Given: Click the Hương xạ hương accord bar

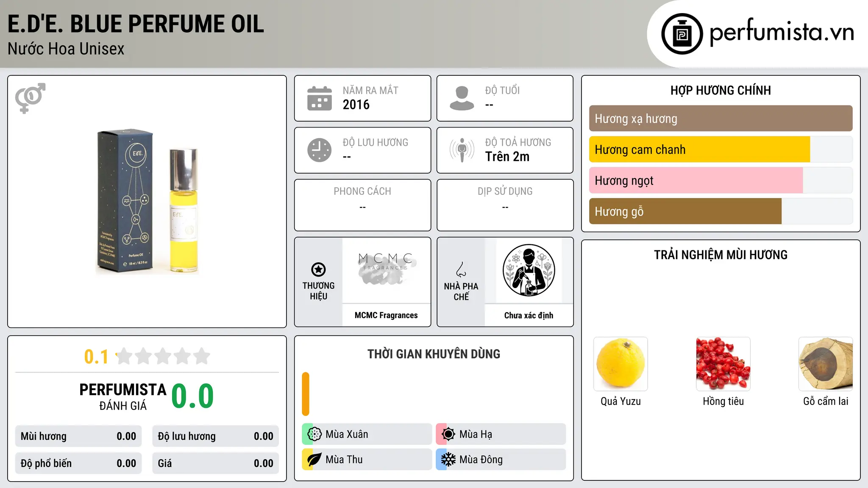Looking at the screenshot, I should (721, 119).
